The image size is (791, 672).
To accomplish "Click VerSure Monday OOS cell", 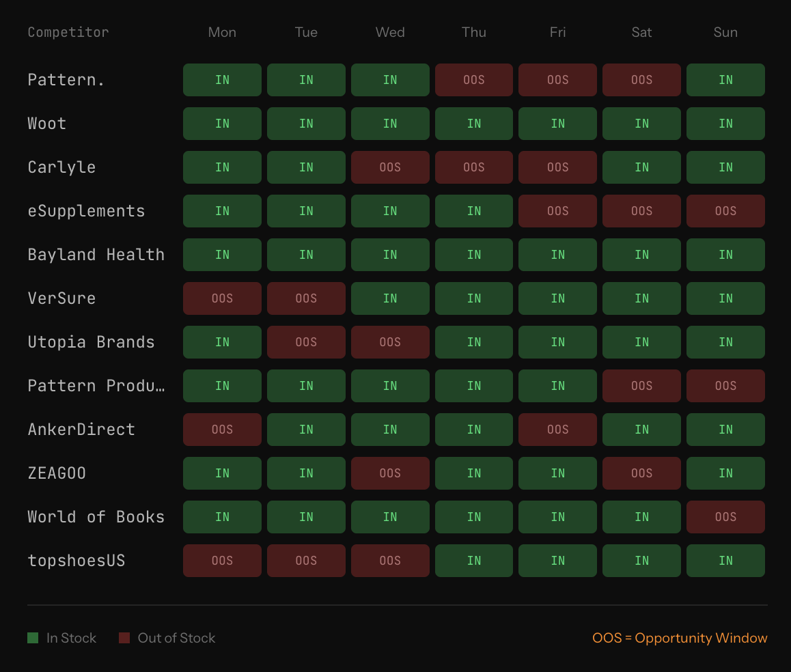I will [222, 298].
